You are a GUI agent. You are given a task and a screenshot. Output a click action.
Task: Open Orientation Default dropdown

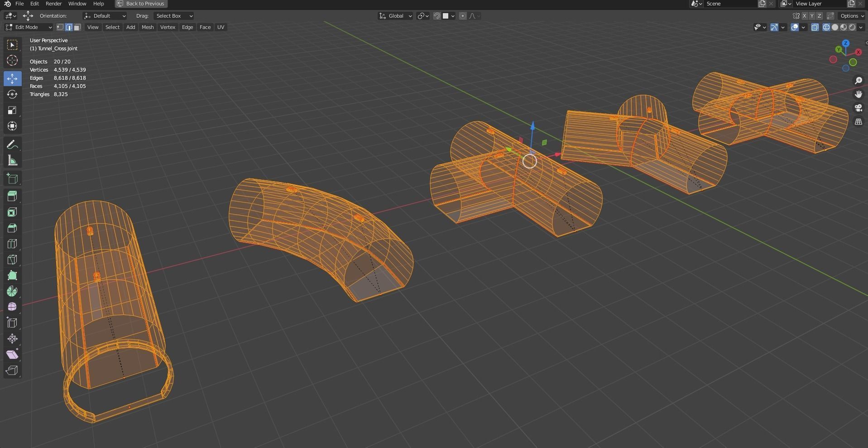coord(105,16)
